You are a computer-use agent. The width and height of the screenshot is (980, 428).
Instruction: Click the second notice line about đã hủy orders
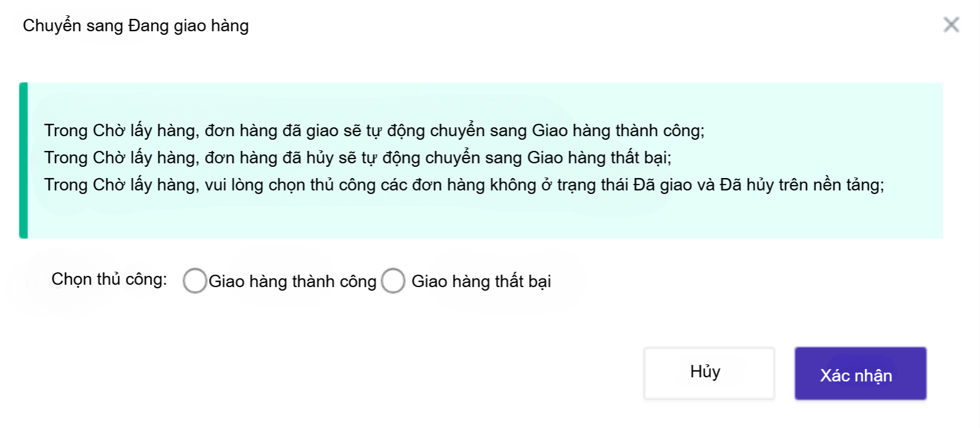click(358, 157)
